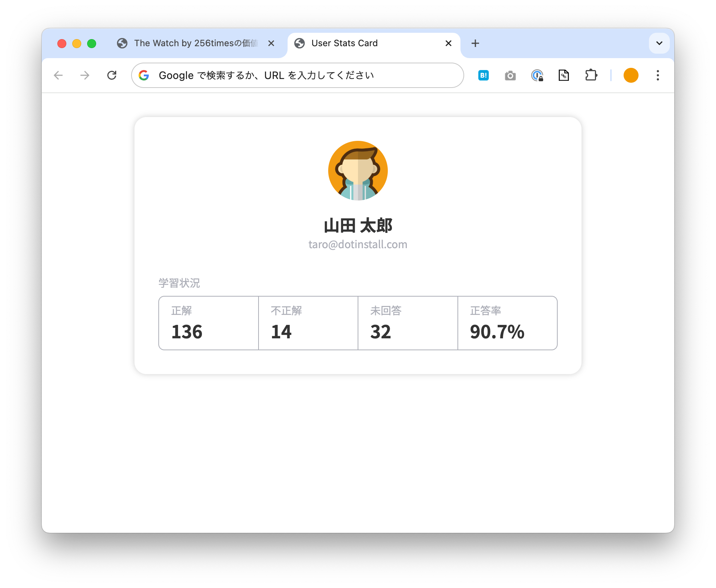Expand the tab search dropdown chevron
The height and width of the screenshot is (588, 716).
pyautogui.click(x=659, y=43)
